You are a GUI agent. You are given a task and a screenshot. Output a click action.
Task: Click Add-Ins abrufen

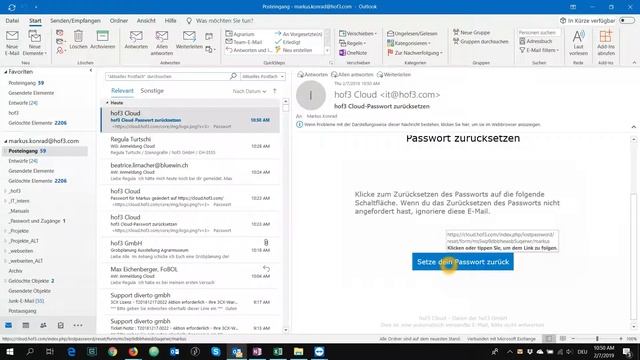(606, 43)
